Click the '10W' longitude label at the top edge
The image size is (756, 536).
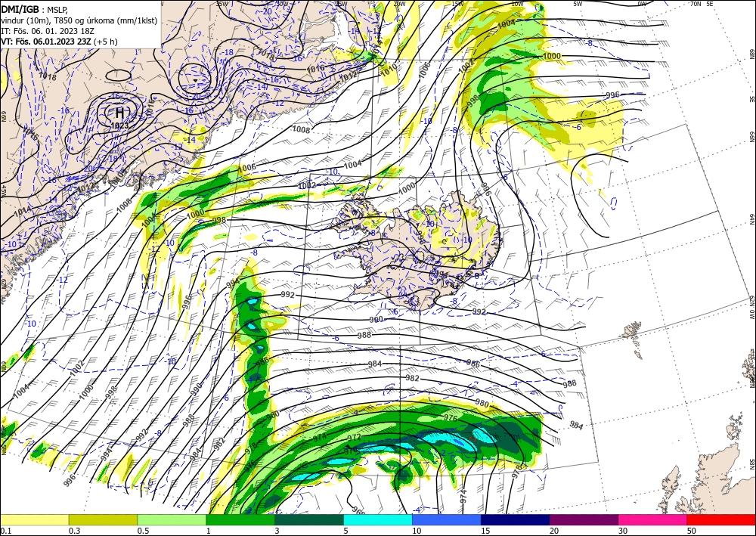(x=517, y=4)
